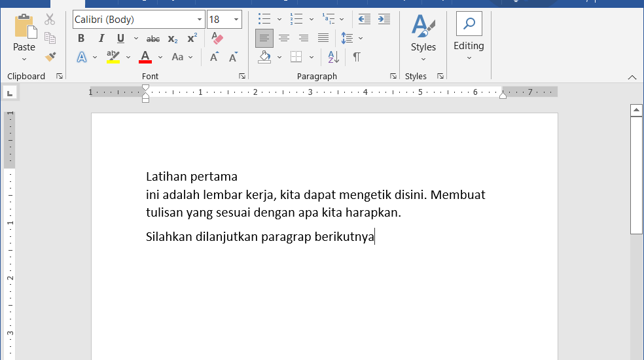Click the Cut scissors icon
Image resolution: width=644 pixels, height=360 pixels.
[50, 20]
